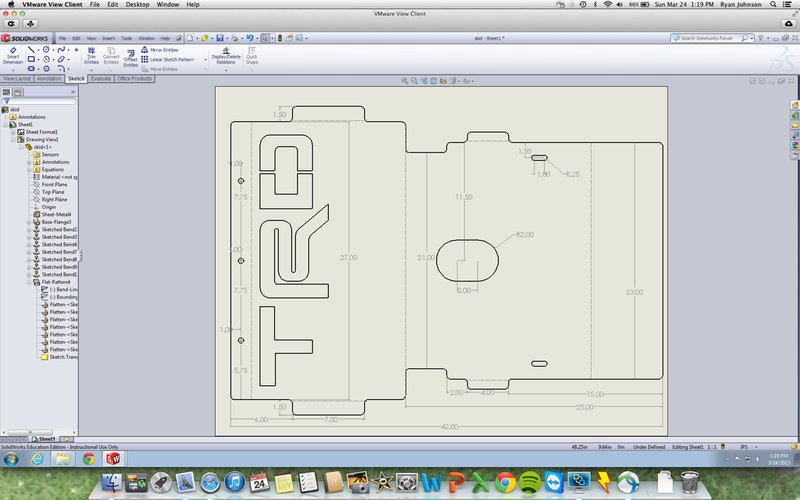
Task: Click the Windows Start button
Action: pos(11,459)
